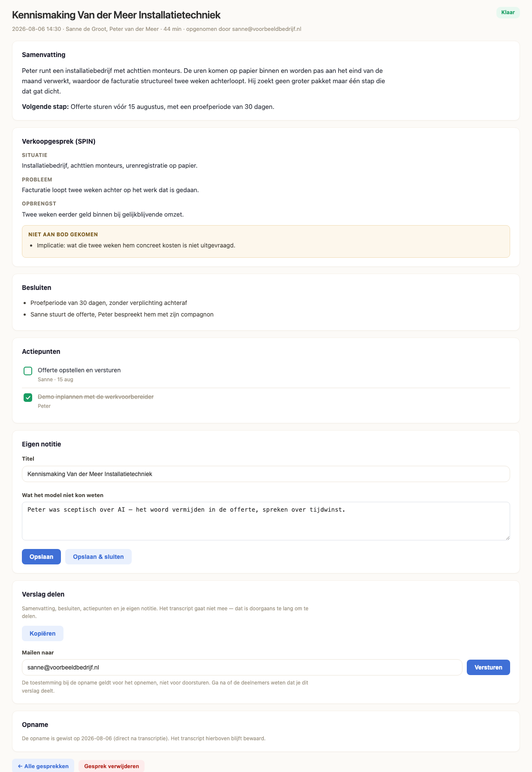Screen dimensions: 532x772
Task: Focus the Titel input field
Action: [266, 474]
